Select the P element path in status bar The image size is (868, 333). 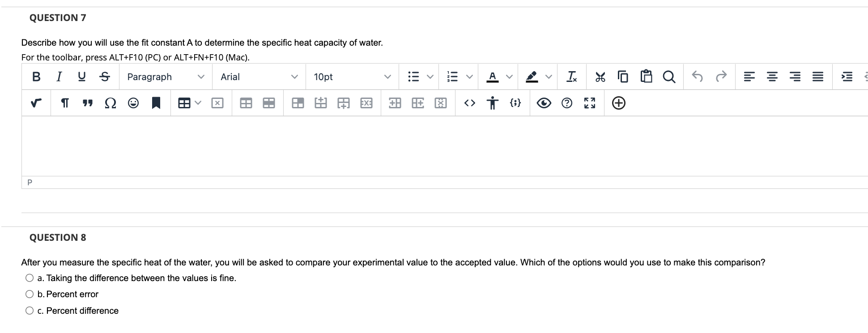pos(30,183)
